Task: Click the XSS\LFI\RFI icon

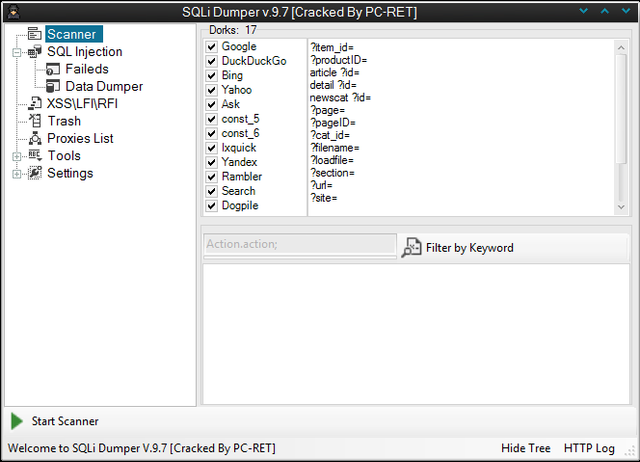Action: (x=35, y=103)
